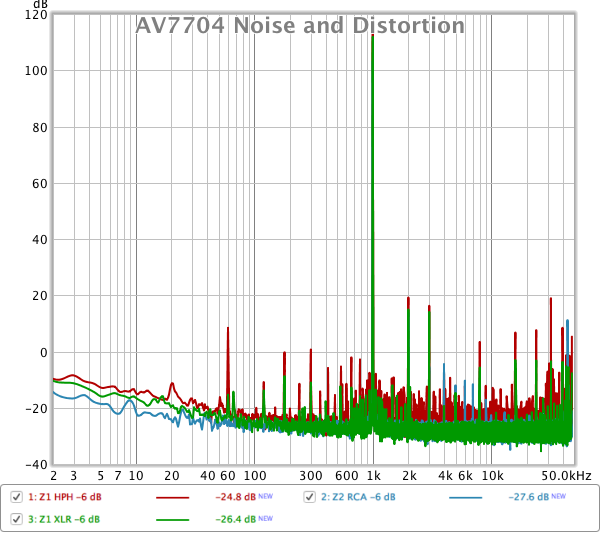This screenshot has width=600, height=533.
Task: Click the 100 Hz frequency axis label
Action: (255, 476)
